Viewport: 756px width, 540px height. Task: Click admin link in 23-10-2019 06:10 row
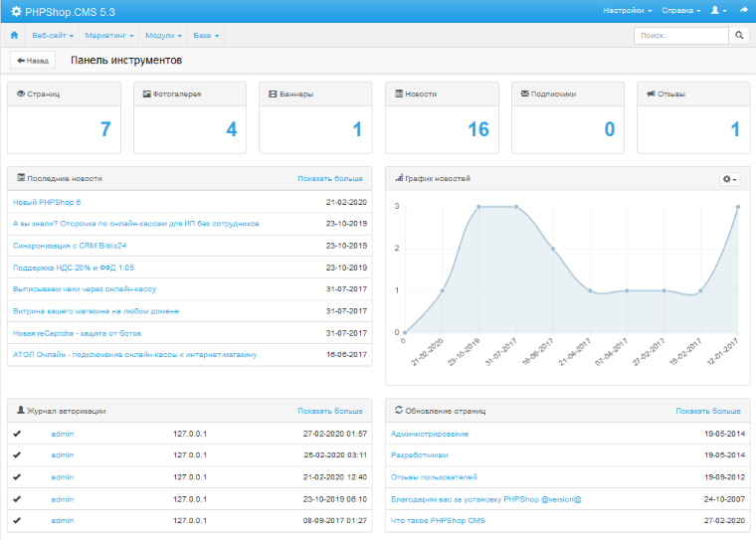[x=63, y=499]
